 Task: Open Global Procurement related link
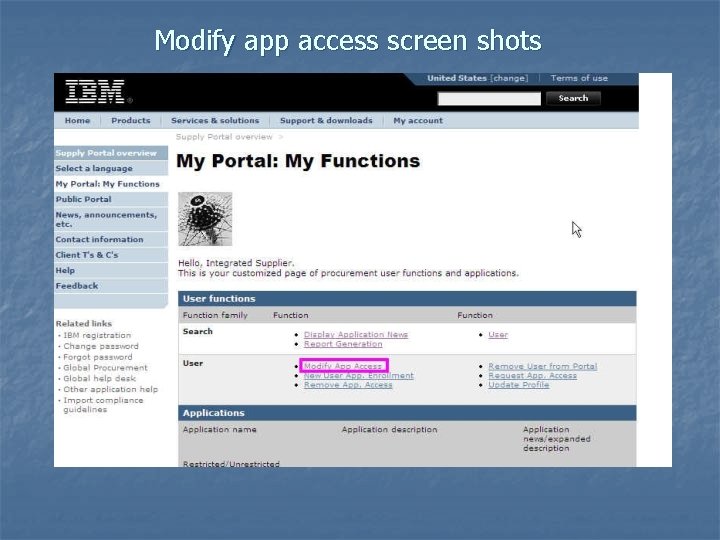pos(105,368)
